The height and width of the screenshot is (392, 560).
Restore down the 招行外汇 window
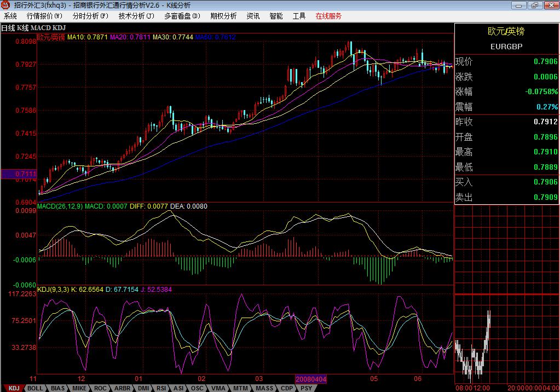535,5
